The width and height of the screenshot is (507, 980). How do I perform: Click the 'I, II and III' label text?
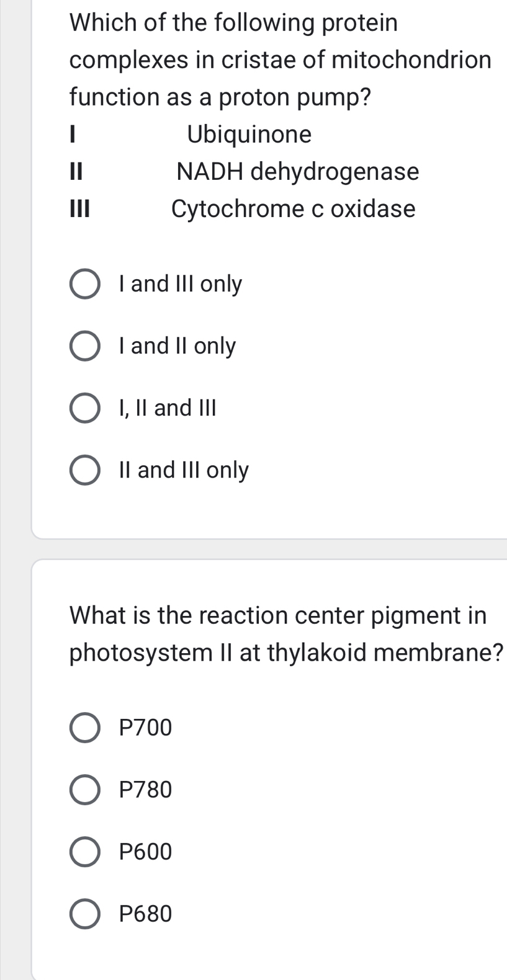tap(168, 408)
